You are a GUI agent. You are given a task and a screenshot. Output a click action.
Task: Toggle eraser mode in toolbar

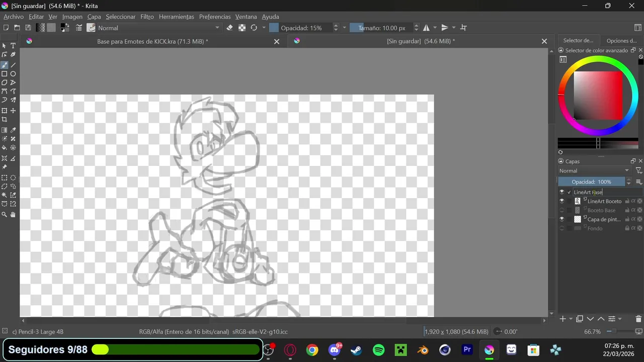230,28
